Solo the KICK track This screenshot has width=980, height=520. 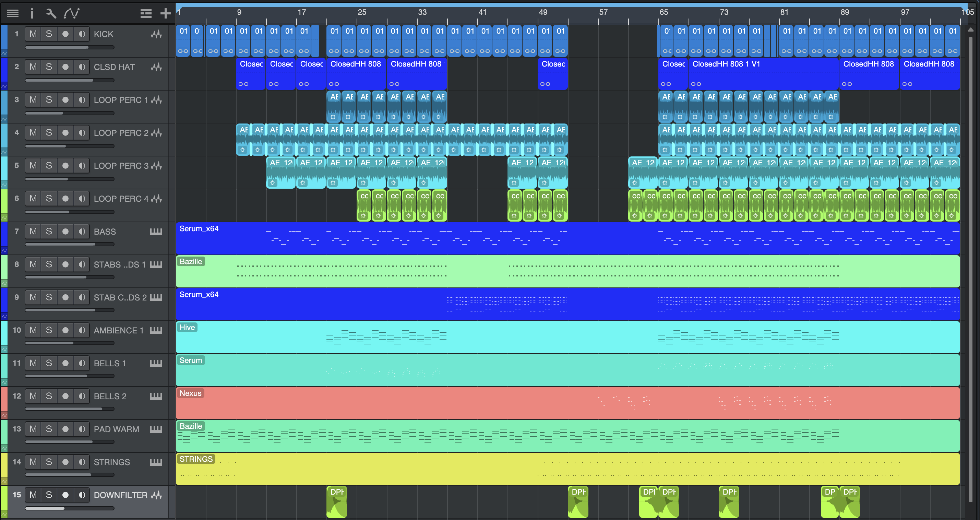pyautogui.click(x=49, y=34)
